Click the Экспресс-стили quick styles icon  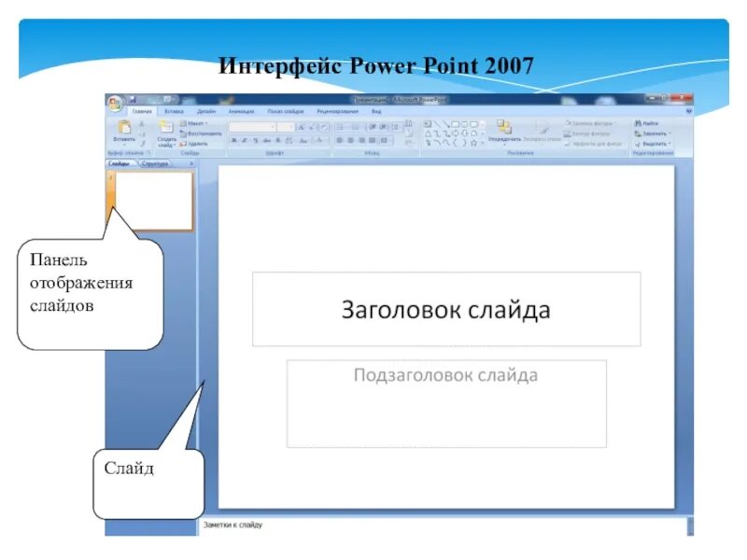tap(543, 128)
